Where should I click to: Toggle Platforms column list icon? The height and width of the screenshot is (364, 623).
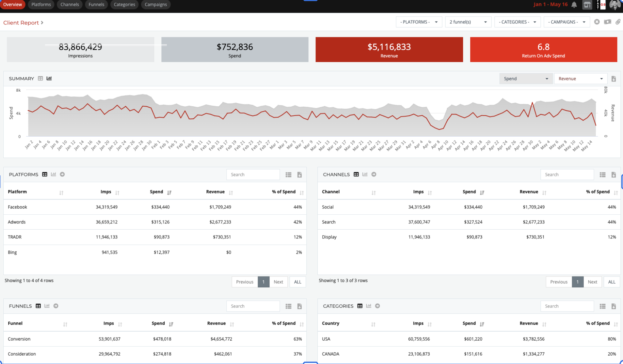point(288,174)
